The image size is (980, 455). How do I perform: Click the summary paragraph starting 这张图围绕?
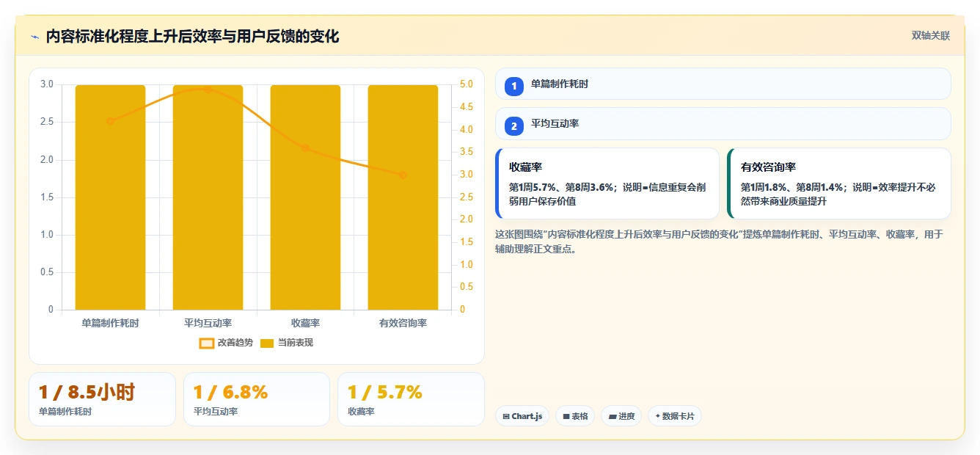(720, 241)
